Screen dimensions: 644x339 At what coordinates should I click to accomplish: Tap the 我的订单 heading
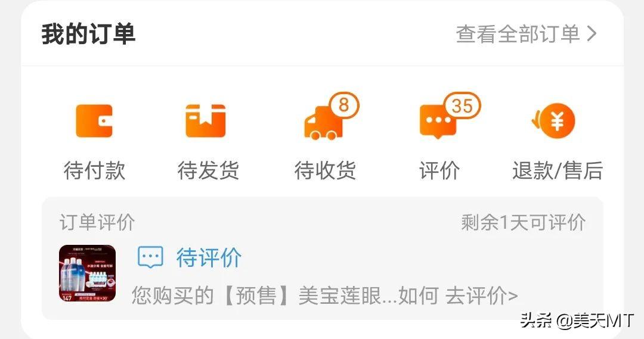pos(88,33)
